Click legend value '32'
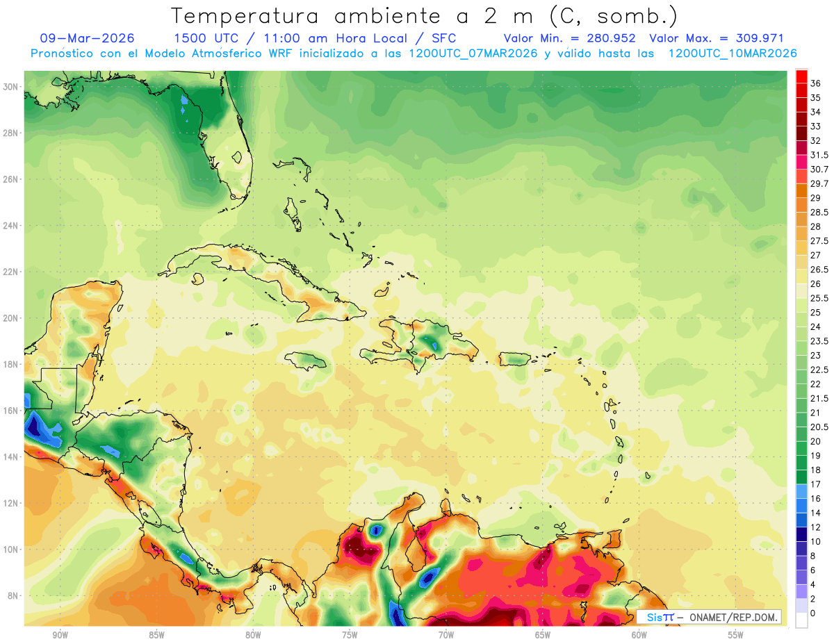The image size is (834, 644). point(816,141)
